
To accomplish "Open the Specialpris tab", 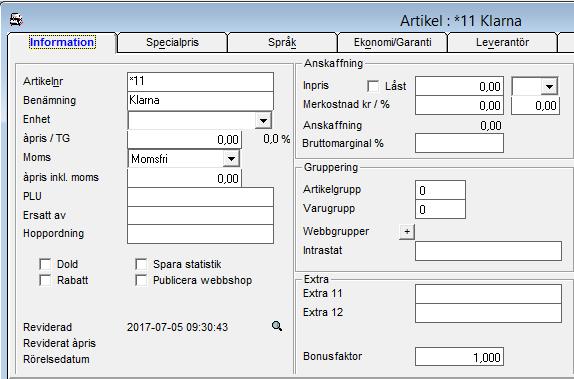I will click(x=172, y=42).
